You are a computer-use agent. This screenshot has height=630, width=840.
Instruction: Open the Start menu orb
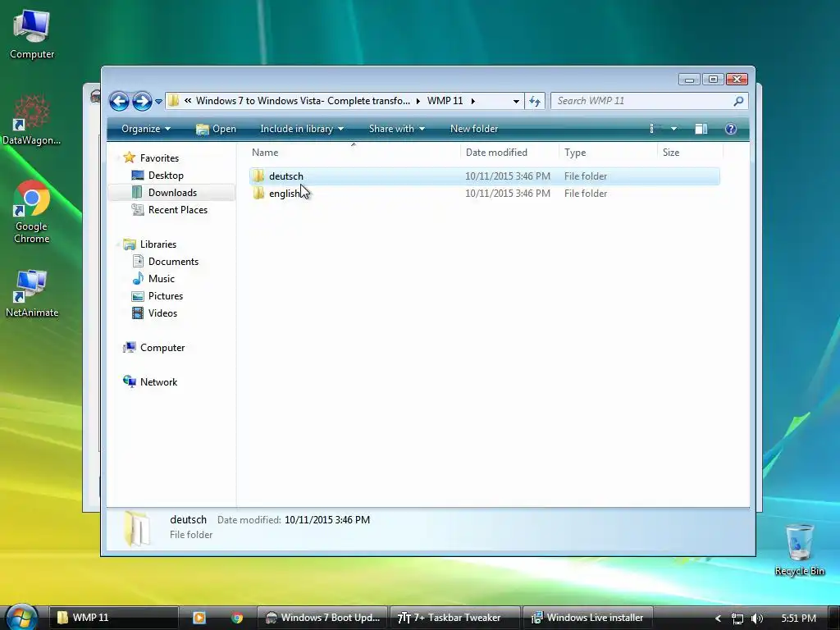click(21, 617)
